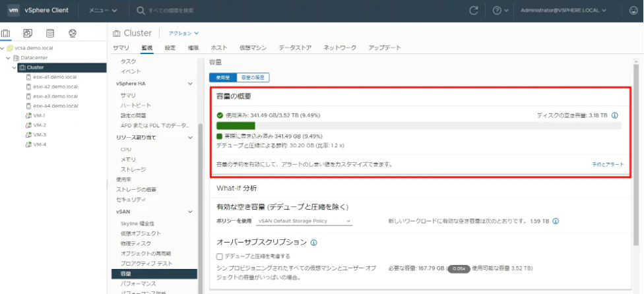The height and width of the screenshot is (294, 644).
Task: Open the Storage inventory view icon
Action: point(50,33)
